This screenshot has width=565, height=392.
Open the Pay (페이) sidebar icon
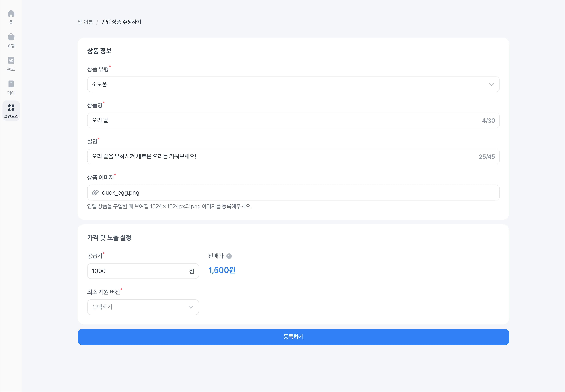(x=11, y=84)
